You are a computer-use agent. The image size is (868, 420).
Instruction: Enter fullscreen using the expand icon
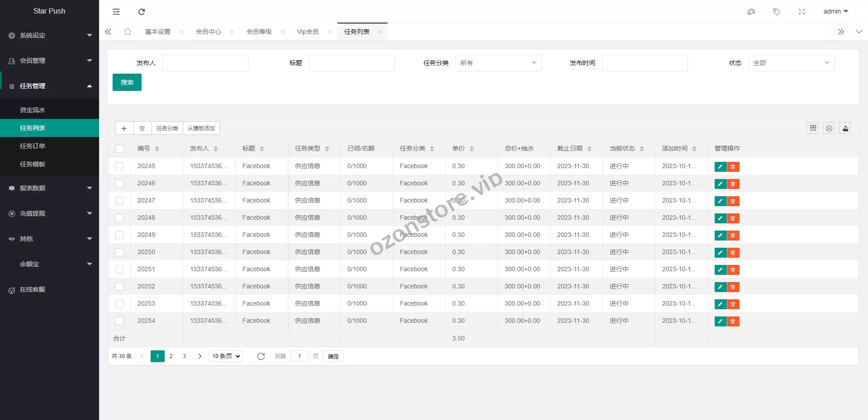pyautogui.click(x=802, y=12)
